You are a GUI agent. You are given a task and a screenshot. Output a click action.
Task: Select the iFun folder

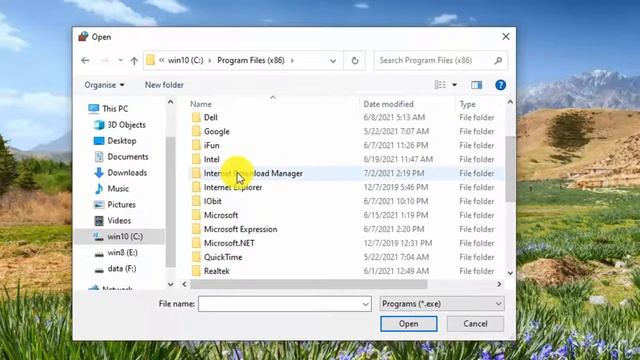pos(211,145)
